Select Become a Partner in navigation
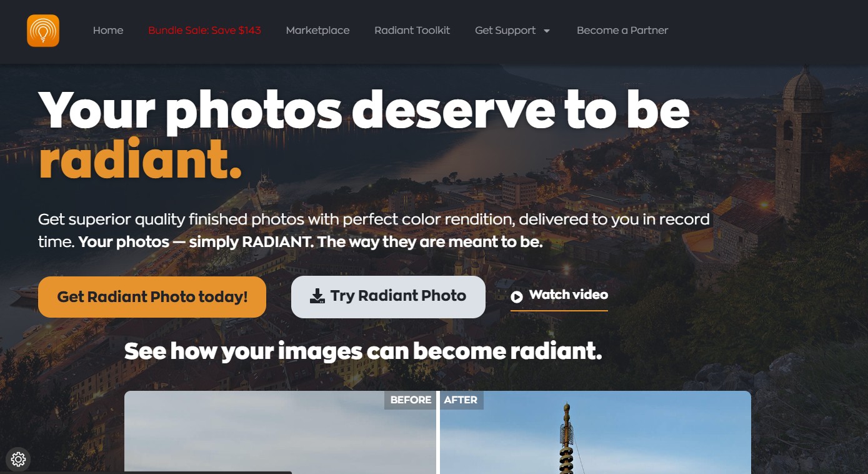 pos(622,30)
